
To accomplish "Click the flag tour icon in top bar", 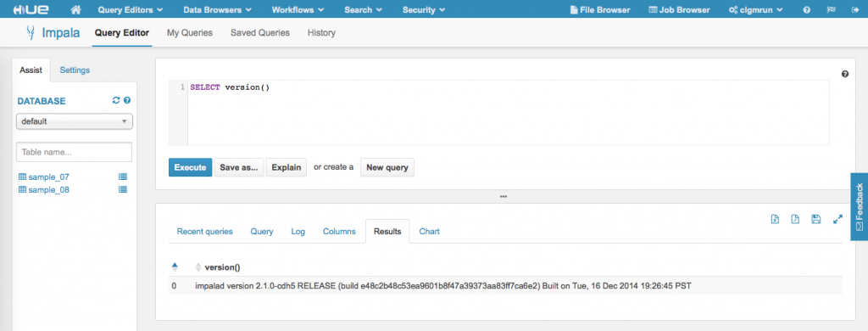I will [831, 9].
